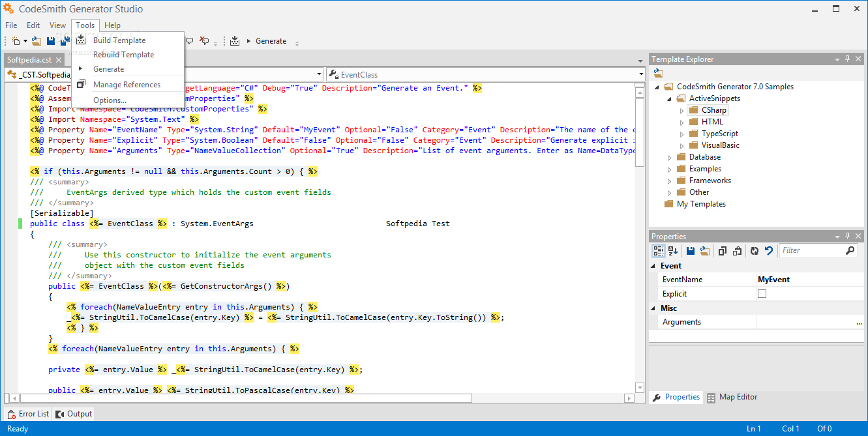Close the Properties panel
The height and width of the screenshot is (436, 868).
pyautogui.click(x=858, y=236)
